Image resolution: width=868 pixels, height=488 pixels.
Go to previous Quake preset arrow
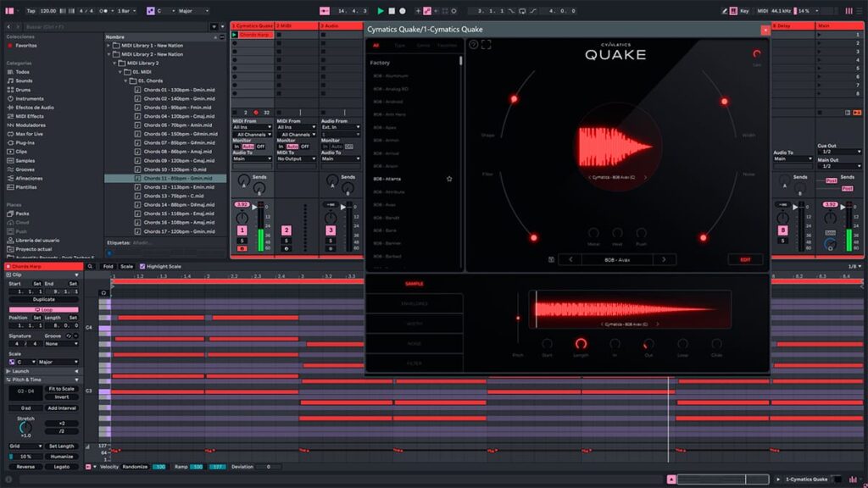coord(570,259)
